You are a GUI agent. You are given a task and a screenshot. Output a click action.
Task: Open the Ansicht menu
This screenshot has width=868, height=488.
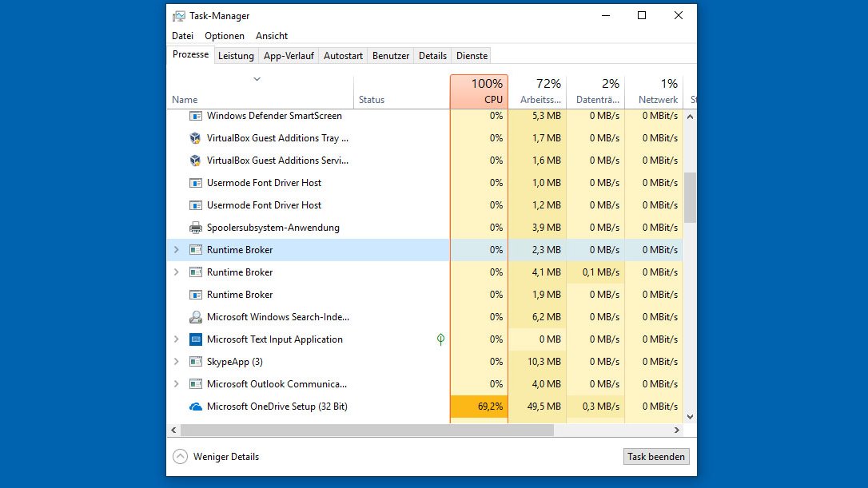click(271, 35)
